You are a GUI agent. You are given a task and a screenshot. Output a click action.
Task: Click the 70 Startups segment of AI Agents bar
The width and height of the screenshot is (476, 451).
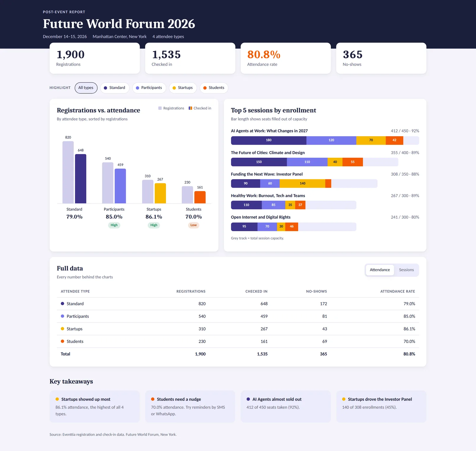(x=371, y=140)
